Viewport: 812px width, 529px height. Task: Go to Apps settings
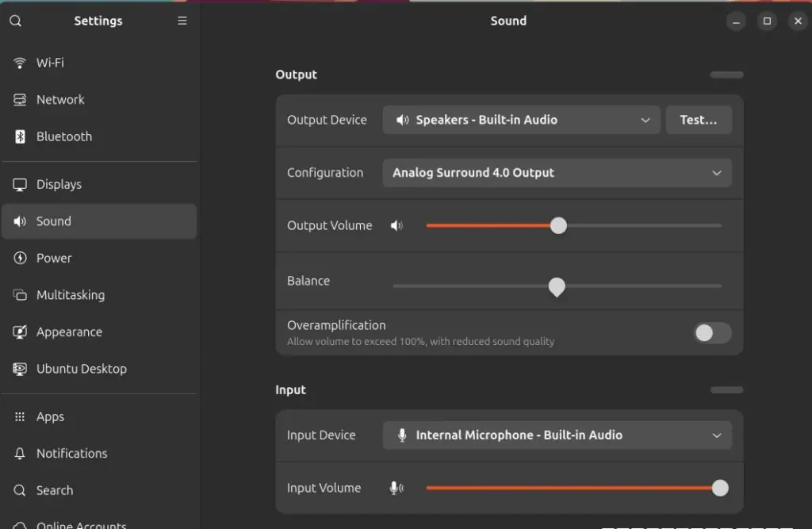(99, 416)
